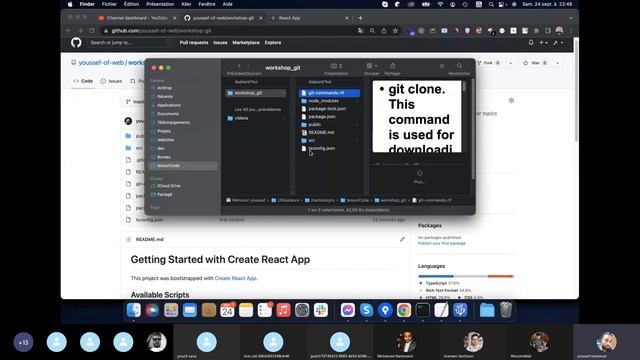Switch to the repository Code tab
Screen dimensions: 640x360
(83, 81)
